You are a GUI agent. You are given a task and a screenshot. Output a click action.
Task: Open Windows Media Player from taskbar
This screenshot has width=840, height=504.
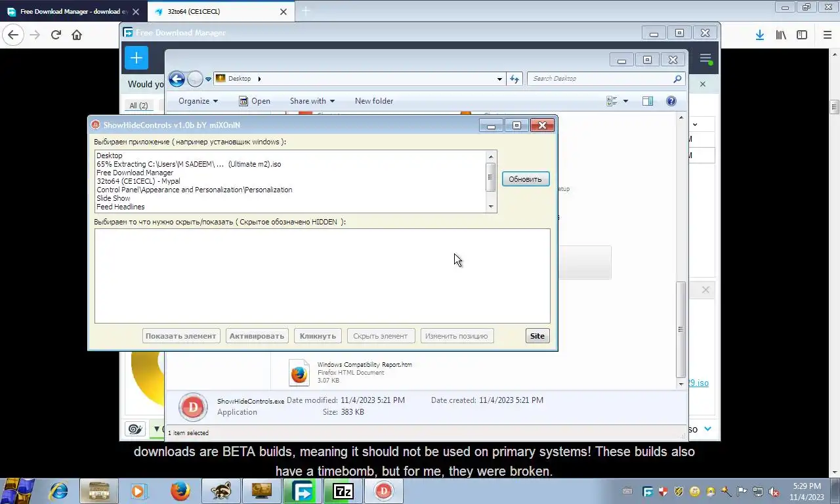(x=138, y=491)
